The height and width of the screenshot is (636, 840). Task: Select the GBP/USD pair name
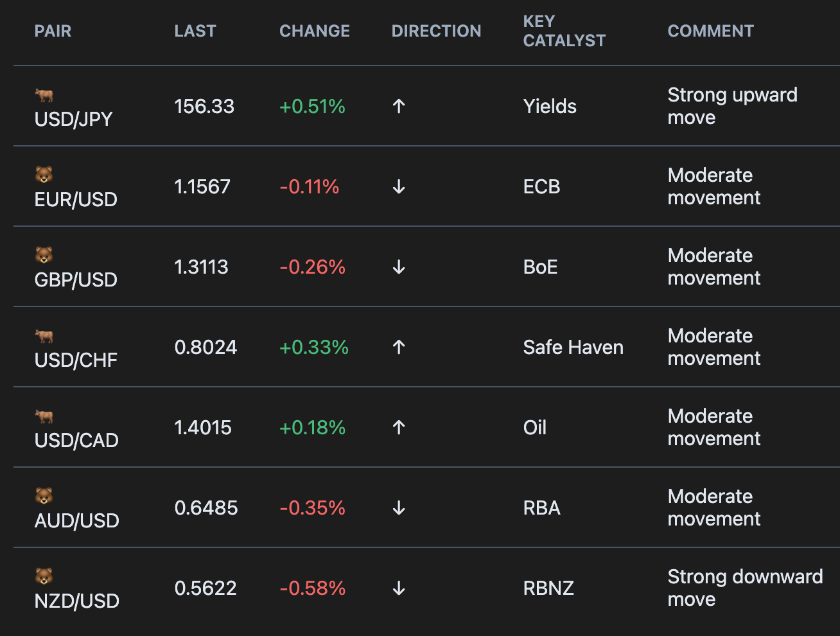click(x=76, y=280)
